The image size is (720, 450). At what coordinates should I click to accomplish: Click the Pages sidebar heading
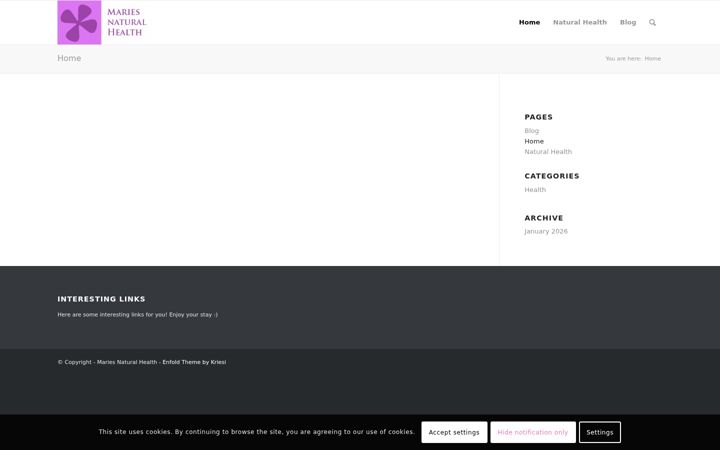[539, 117]
